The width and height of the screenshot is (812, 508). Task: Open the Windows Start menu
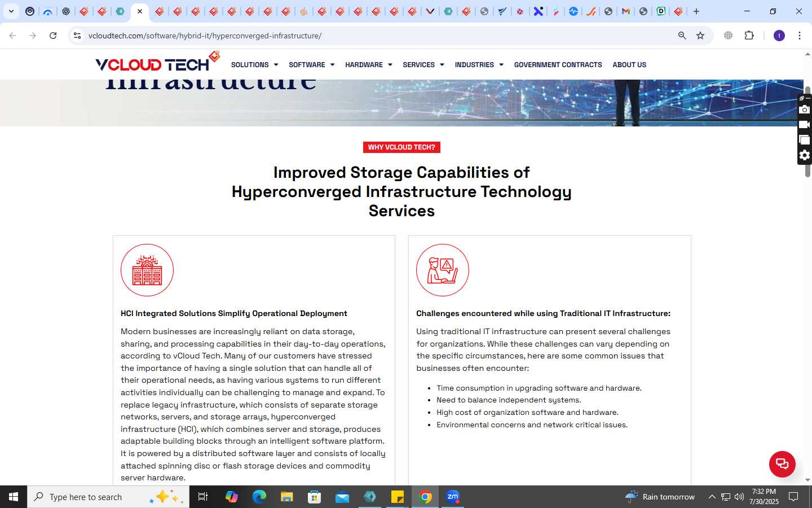pos(14,497)
